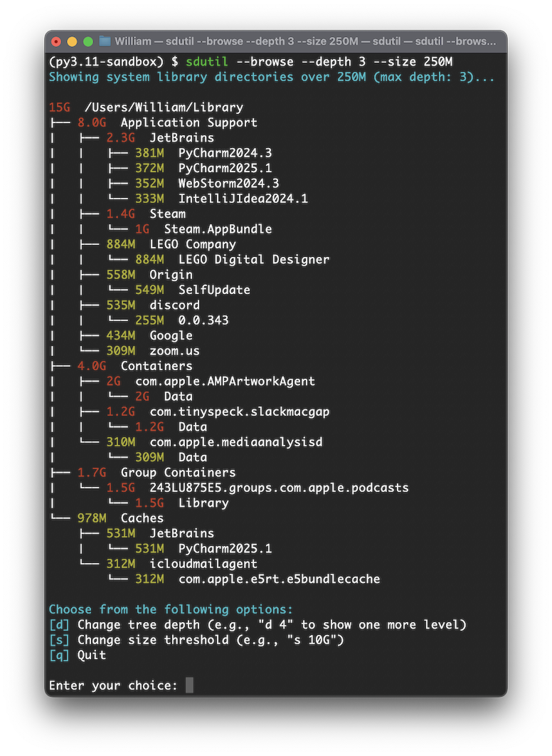Select the 1.4G 'Steam' folder row
Viewport: 552px width, 756px height.
pos(146,214)
